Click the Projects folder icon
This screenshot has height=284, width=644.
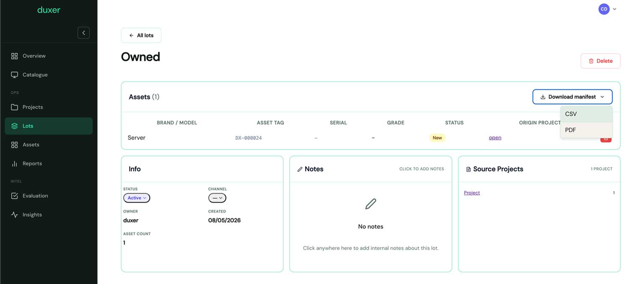14,107
